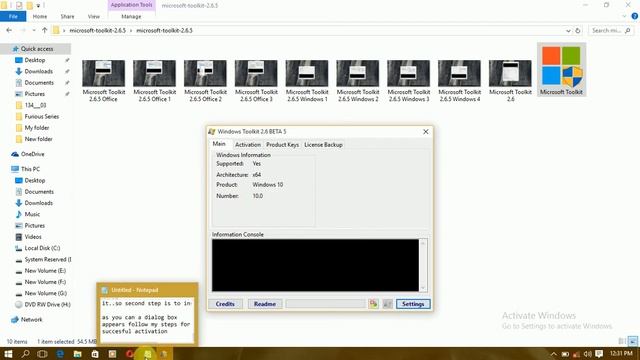640x360 pixels.
Task: Select Microsoft Toolkit 2.6.5 Windows 4 image
Action: (x=459, y=81)
